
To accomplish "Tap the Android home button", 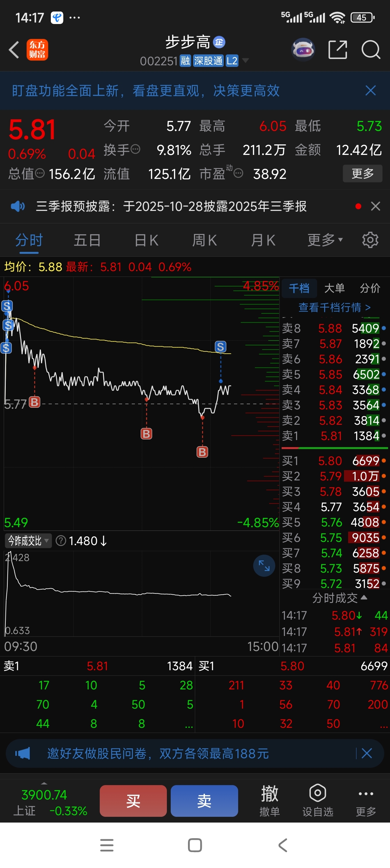I will pos(195,845).
